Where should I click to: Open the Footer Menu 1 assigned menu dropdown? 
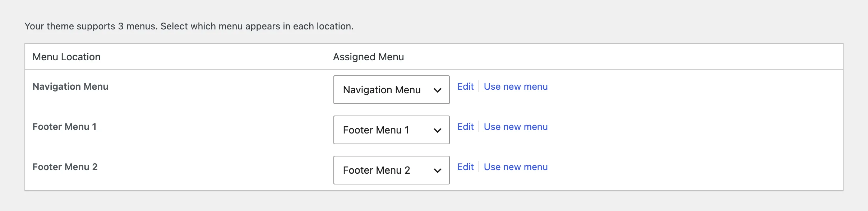pyautogui.click(x=391, y=130)
